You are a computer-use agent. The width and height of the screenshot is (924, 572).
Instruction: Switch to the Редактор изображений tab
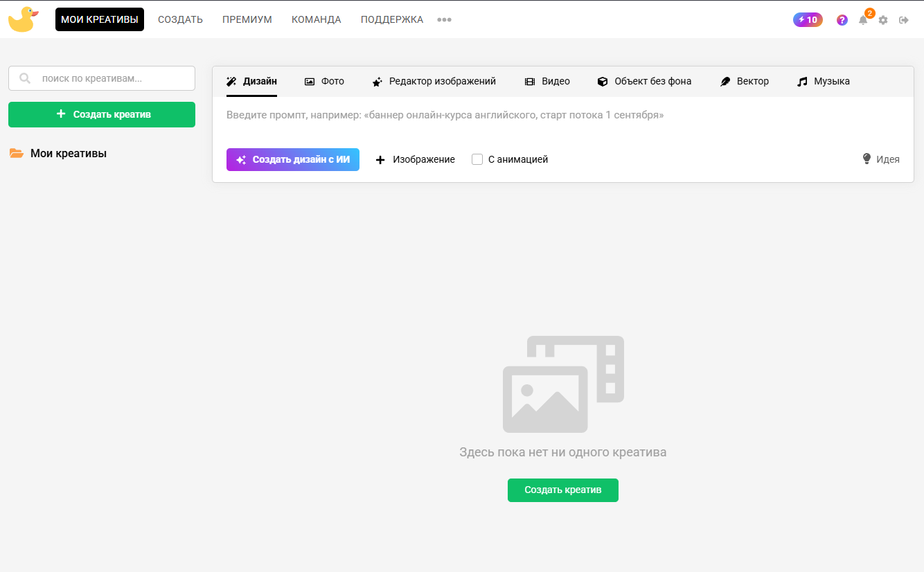(434, 81)
